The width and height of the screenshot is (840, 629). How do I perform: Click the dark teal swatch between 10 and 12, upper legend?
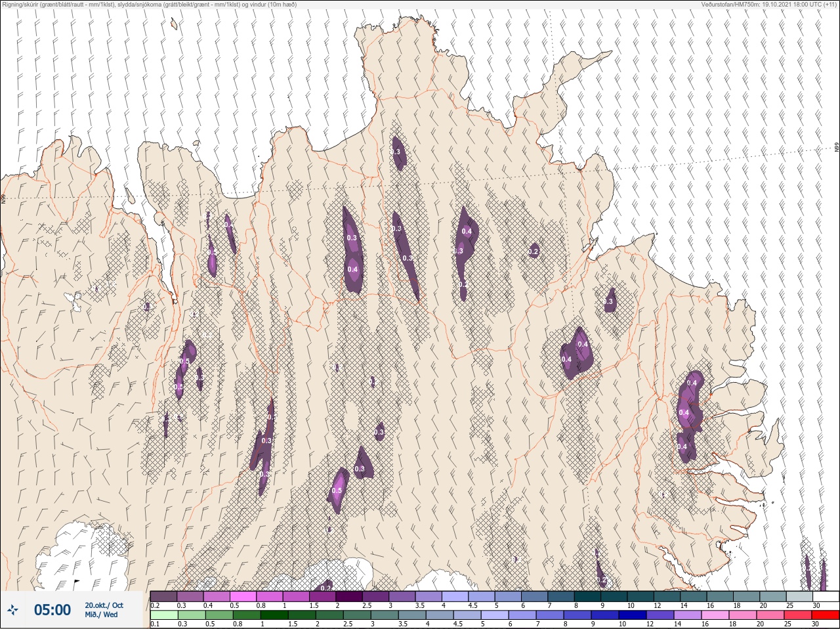tap(641, 597)
